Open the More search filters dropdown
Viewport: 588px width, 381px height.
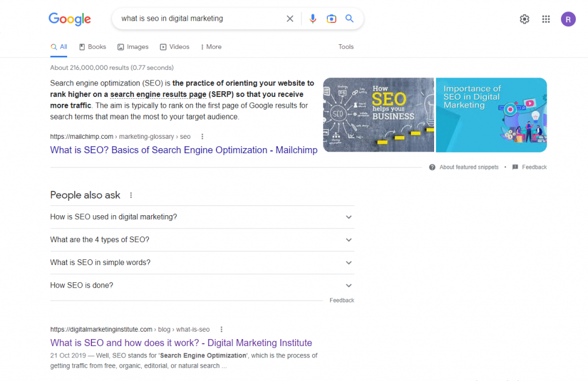(x=211, y=47)
